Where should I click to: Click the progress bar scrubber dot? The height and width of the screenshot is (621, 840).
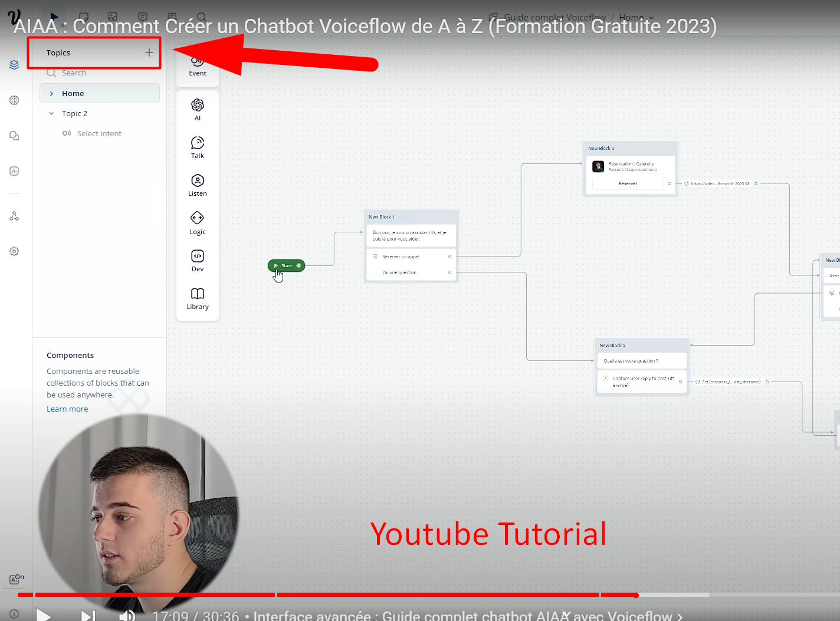click(x=636, y=595)
